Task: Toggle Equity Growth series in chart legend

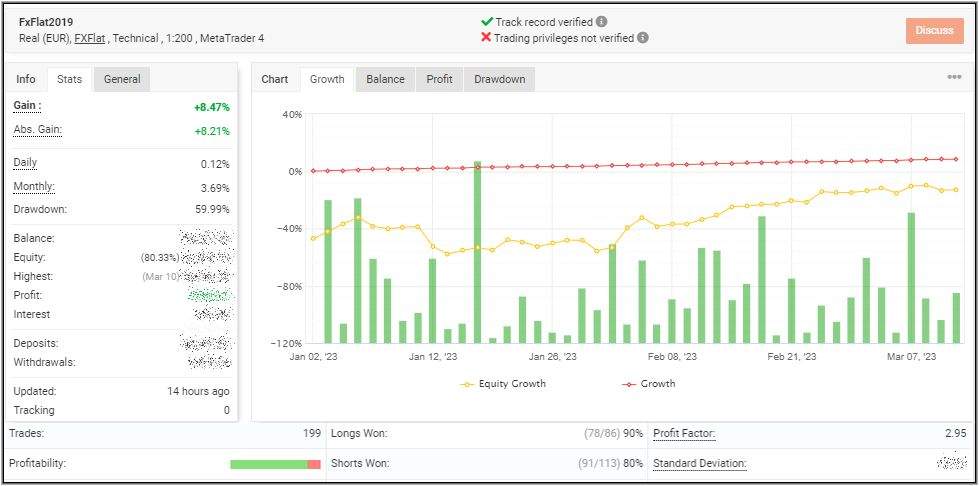Action: pos(503,384)
